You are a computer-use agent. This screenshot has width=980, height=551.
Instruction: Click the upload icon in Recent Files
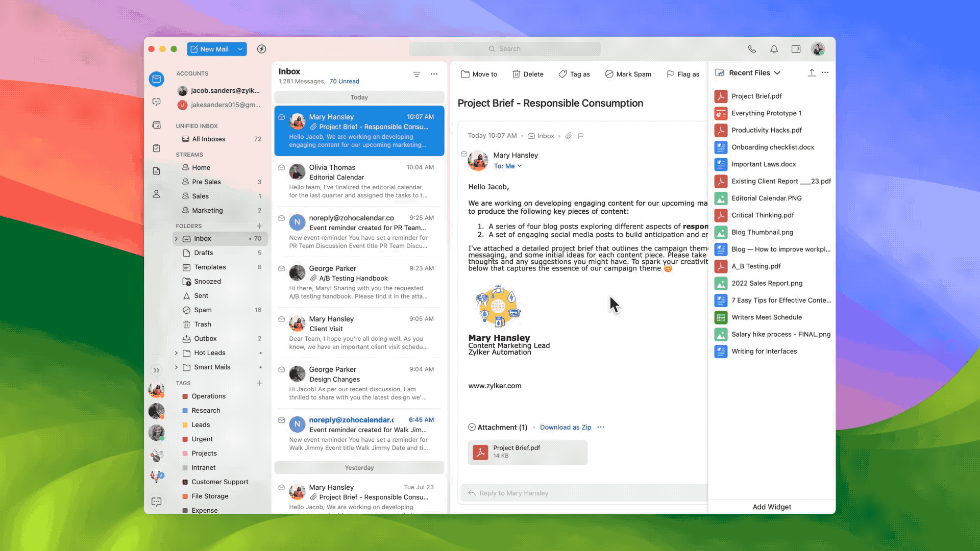tap(811, 72)
